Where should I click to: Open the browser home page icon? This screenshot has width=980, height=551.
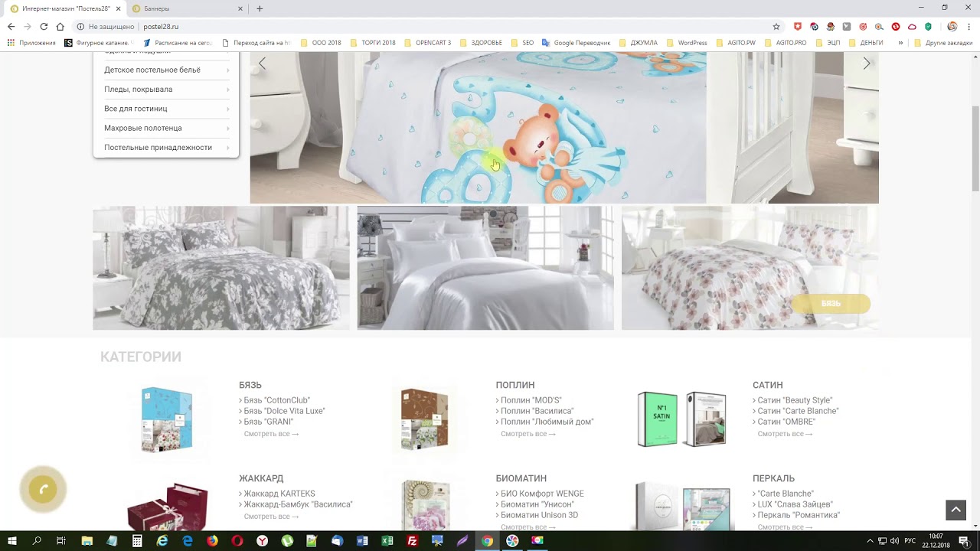60,26
